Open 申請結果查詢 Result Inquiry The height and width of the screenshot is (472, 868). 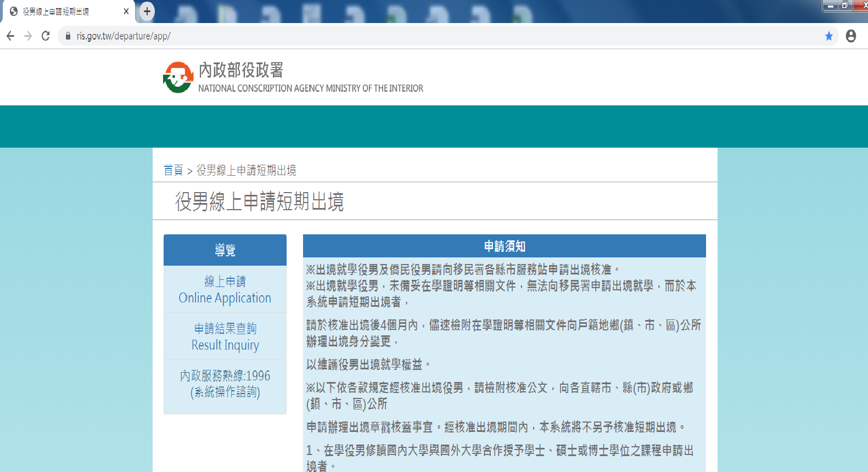[225, 336]
